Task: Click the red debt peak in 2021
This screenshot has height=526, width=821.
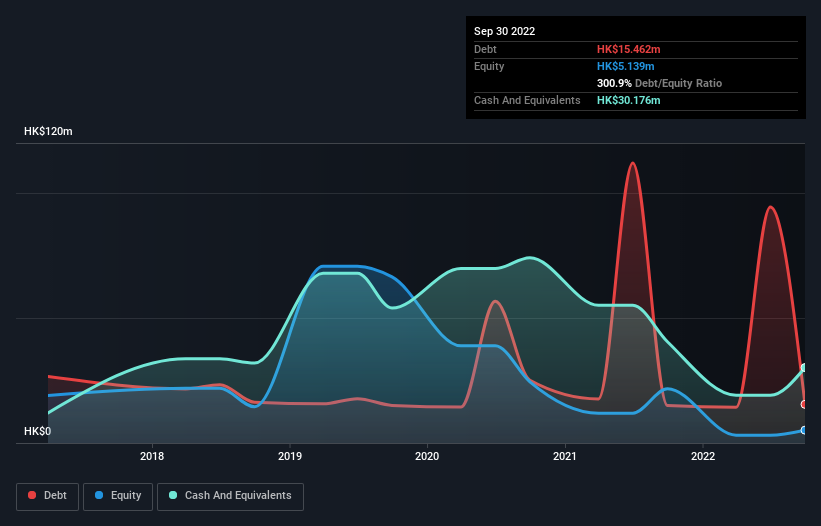Action: tap(633, 163)
